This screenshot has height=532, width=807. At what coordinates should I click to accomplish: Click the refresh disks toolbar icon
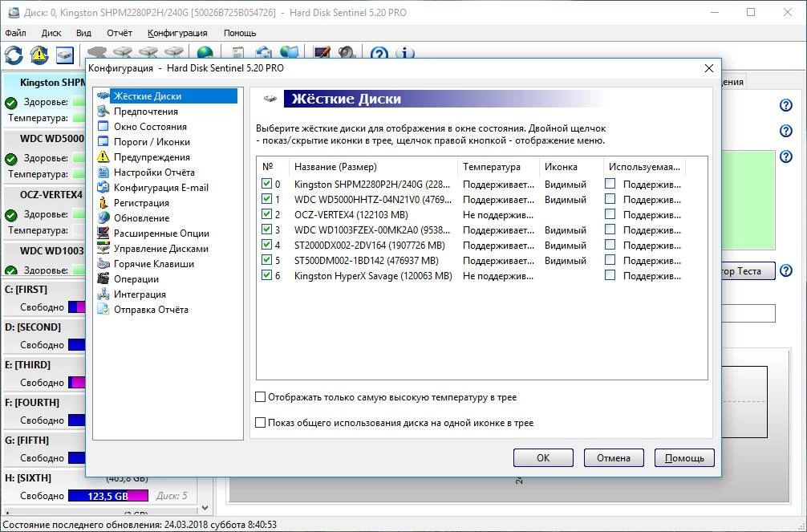pyautogui.click(x=14, y=55)
